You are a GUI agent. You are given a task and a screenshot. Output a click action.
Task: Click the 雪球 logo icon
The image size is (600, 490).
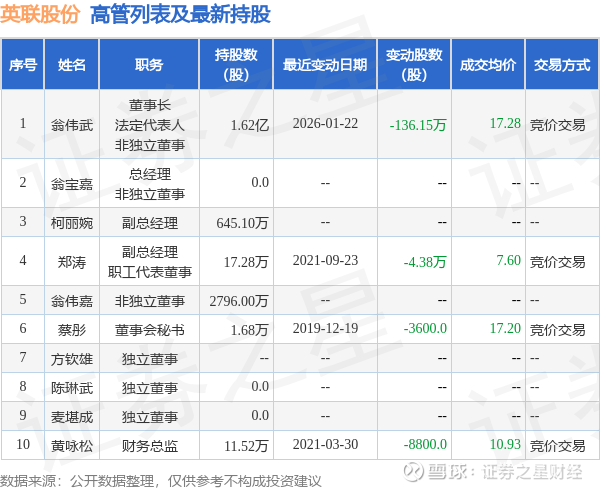pyautogui.click(x=413, y=471)
